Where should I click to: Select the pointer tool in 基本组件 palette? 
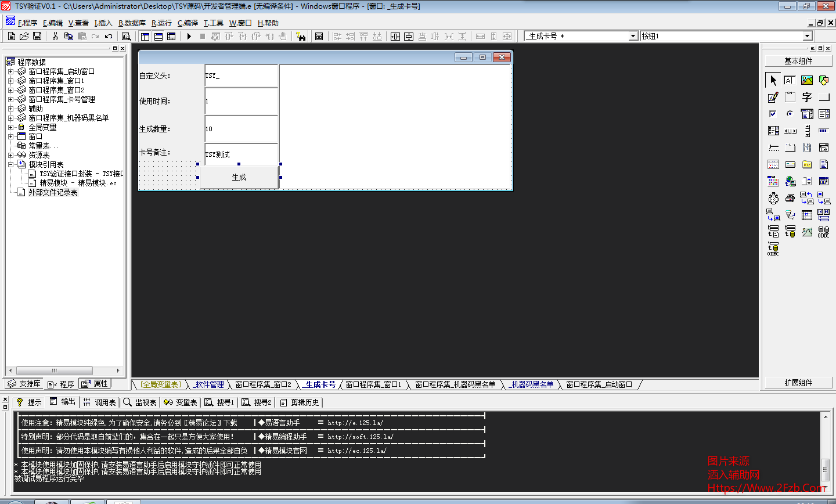pos(773,80)
